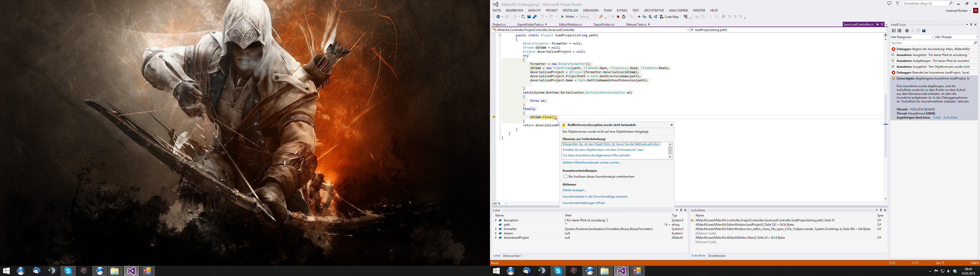Viewport: 980px width, 276px height.
Task: Click the Step Over icon
Action: pyautogui.click(x=650, y=17)
